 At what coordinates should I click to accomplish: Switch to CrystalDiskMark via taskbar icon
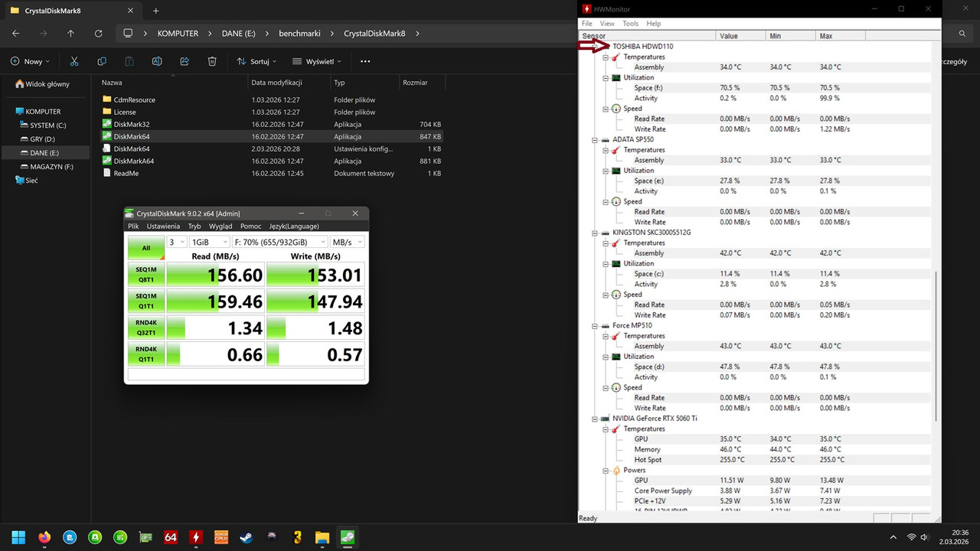[x=348, y=537]
